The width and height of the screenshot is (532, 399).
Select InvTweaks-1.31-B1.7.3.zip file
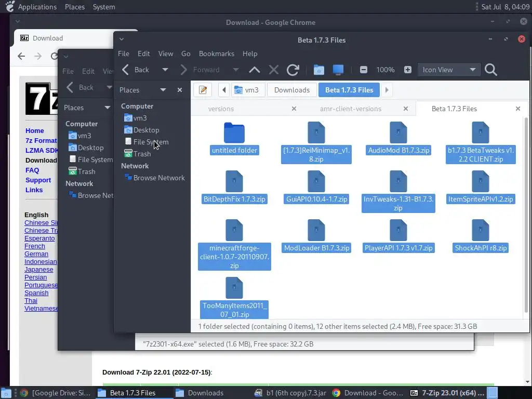(x=398, y=191)
